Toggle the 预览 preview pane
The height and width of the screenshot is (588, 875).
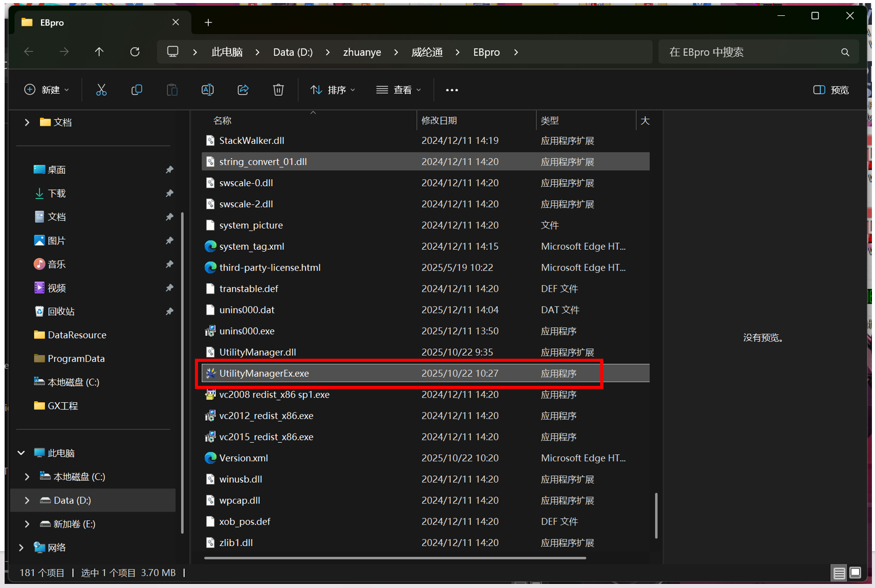coord(831,90)
